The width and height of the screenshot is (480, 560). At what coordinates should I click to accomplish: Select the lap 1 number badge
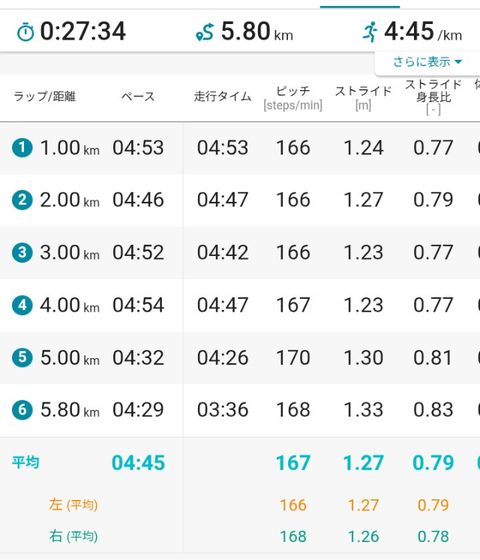tap(22, 148)
